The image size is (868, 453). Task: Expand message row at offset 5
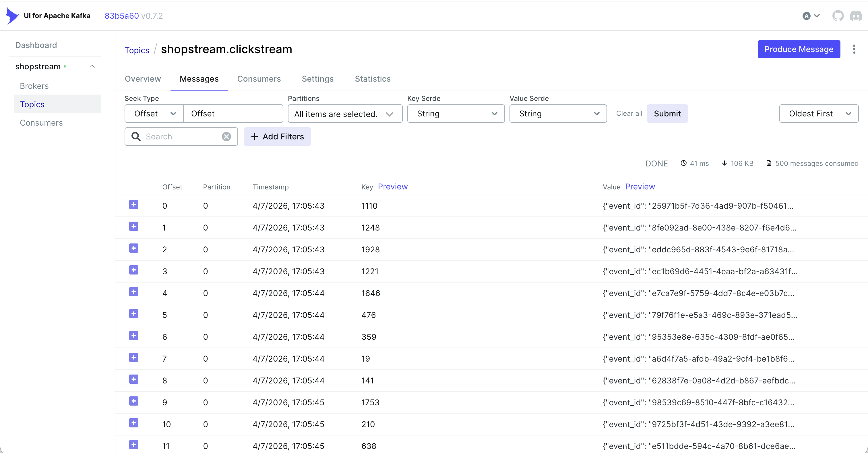(x=133, y=314)
